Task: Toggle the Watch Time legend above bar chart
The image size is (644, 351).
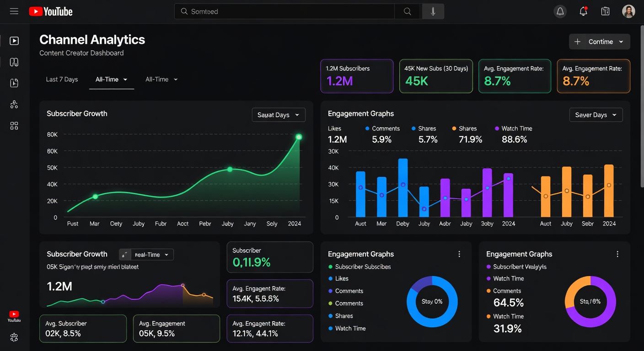Action: (x=513, y=128)
